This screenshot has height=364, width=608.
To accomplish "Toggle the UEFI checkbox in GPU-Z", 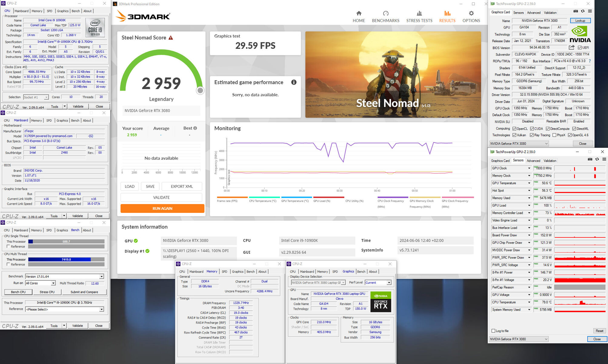I will click(x=580, y=48).
